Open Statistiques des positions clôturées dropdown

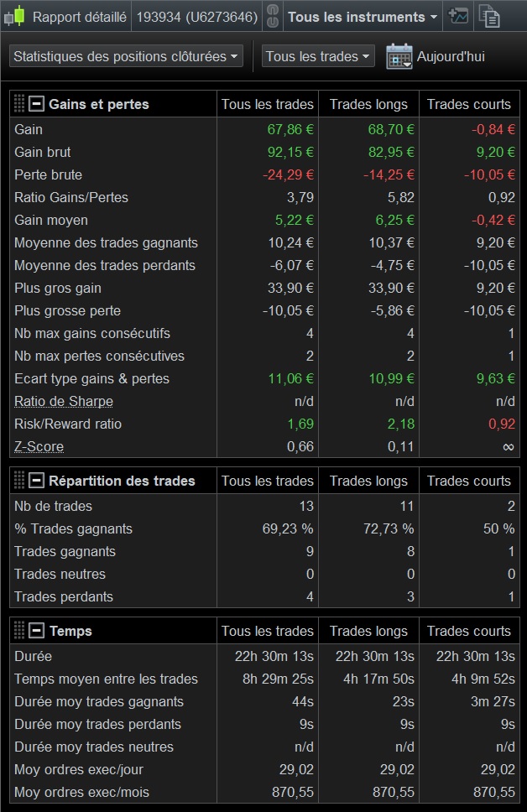point(126,56)
